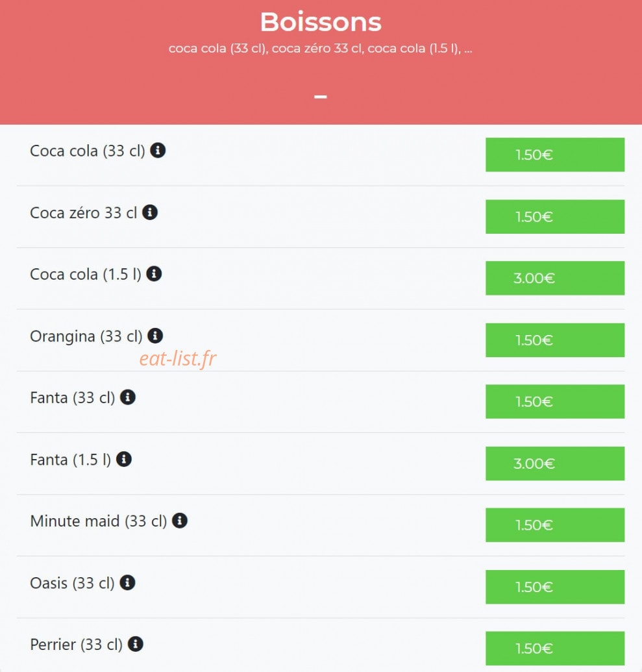Click the Boissons category header title
The width and height of the screenshot is (642, 672).
pyautogui.click(x=321, y=22)
